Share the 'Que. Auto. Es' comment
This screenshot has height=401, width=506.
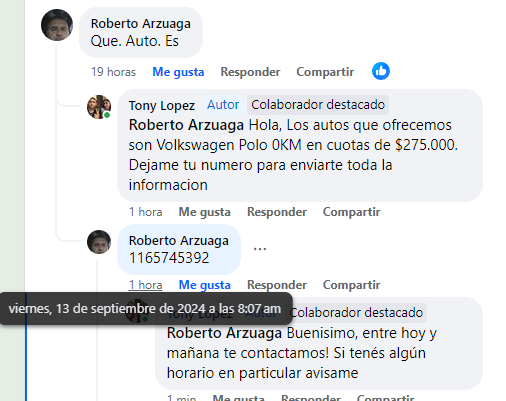(x=325, y=72)
